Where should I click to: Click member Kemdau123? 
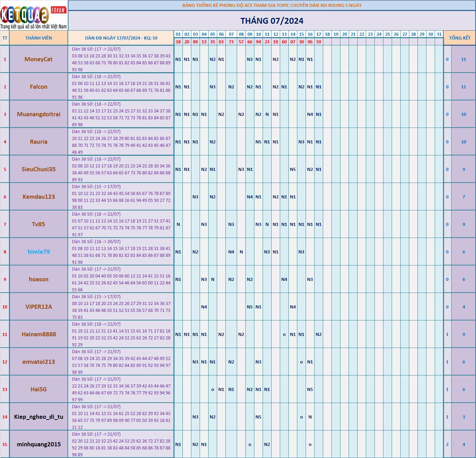[x=39, y=197]
